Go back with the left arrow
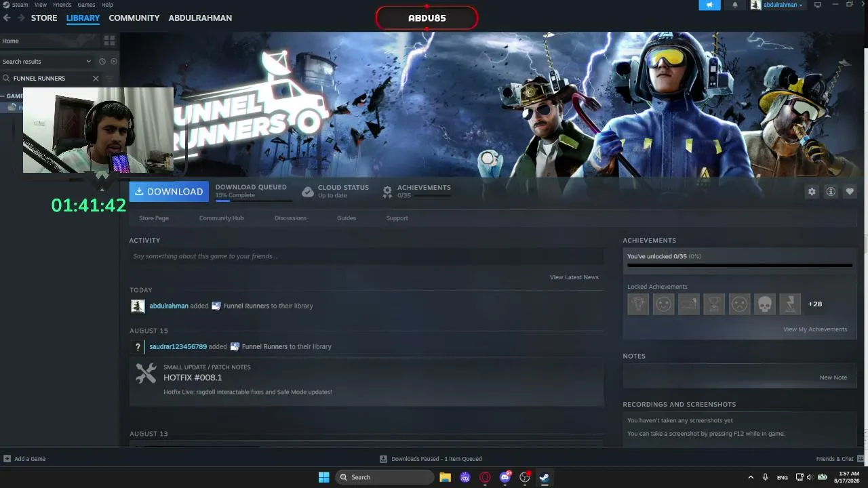This screenshot has width=868, height=488. (7, 18)
